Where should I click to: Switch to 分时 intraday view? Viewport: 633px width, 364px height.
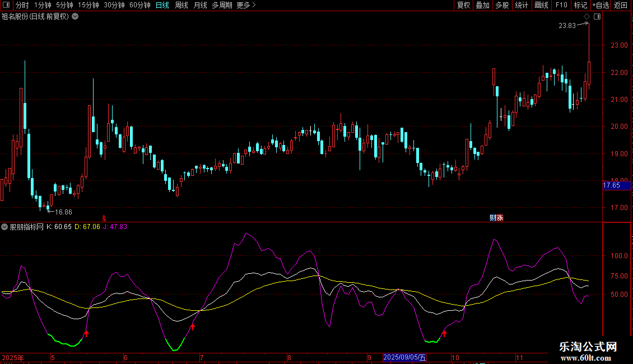(22, 5)
